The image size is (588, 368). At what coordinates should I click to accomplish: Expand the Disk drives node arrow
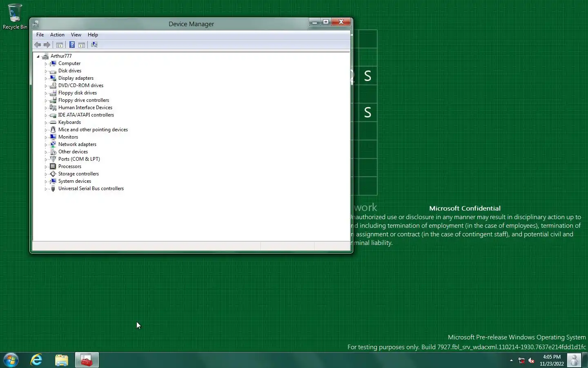click(46, 71)
